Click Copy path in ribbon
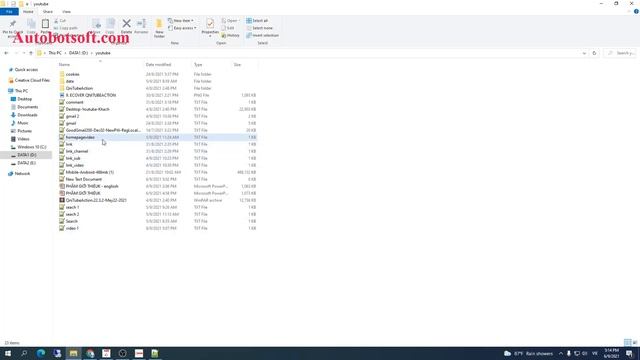 click(66, 28)
